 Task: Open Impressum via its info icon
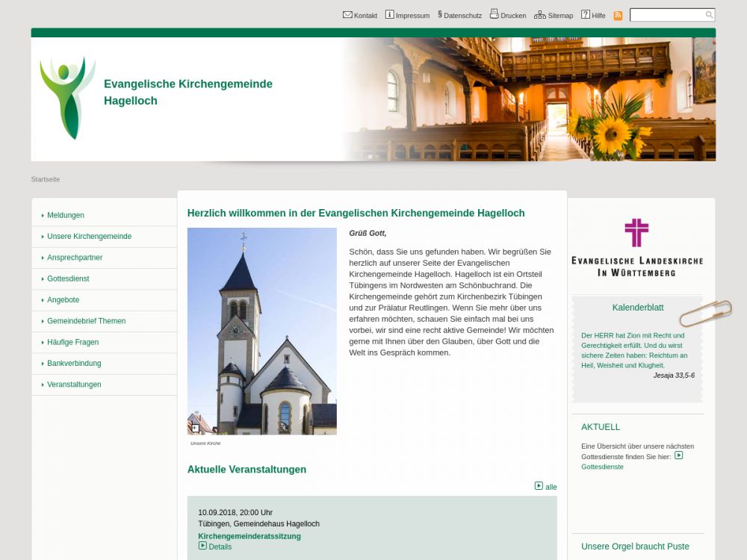click(389, 14)
